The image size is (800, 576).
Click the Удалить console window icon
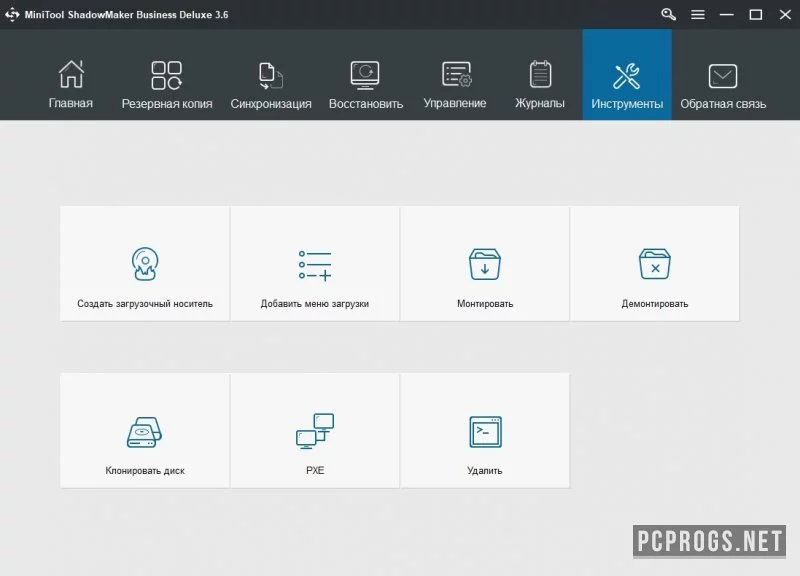click(485, 432)
